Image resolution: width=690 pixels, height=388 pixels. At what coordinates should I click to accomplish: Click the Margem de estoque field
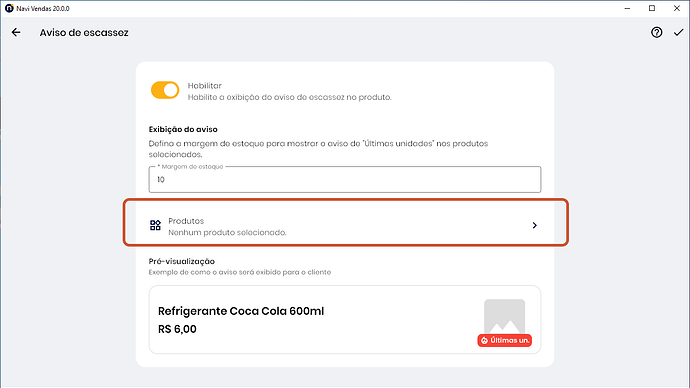[x=345, y=179]
